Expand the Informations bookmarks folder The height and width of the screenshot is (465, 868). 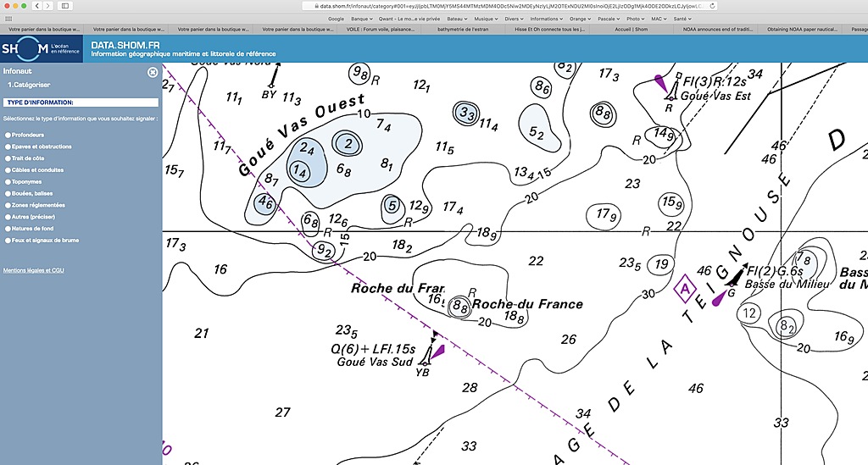(x=547, y=19)
